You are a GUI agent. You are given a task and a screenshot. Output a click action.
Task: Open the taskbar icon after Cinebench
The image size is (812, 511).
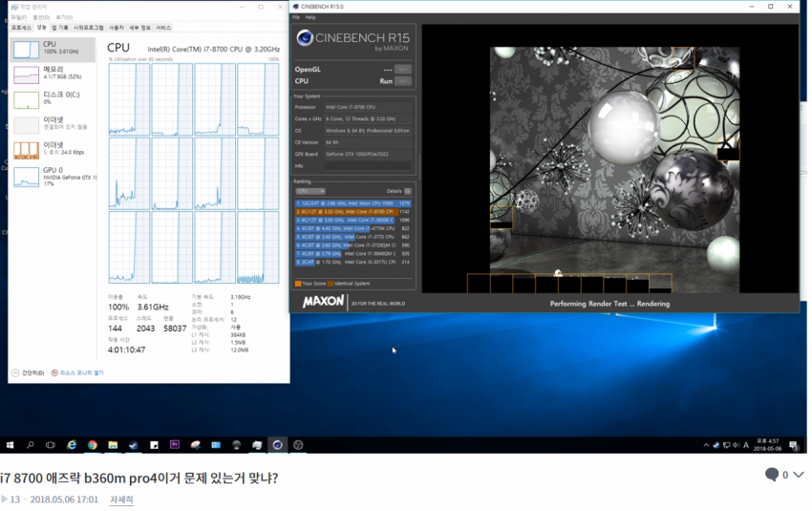(298, 445)
